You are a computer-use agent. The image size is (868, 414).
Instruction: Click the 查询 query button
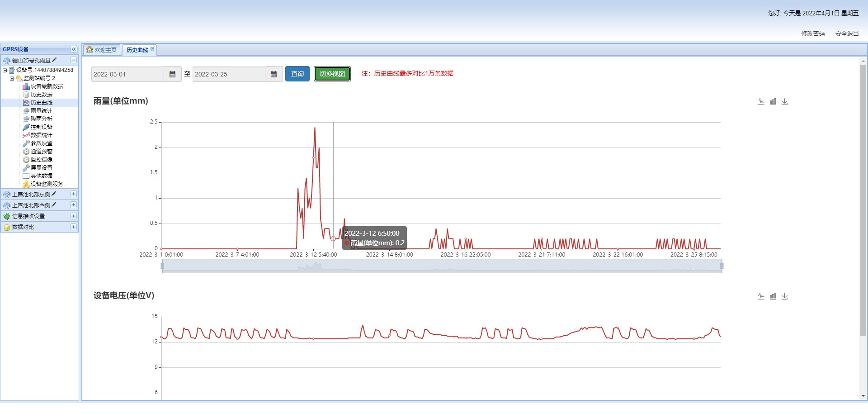[297, 74]
